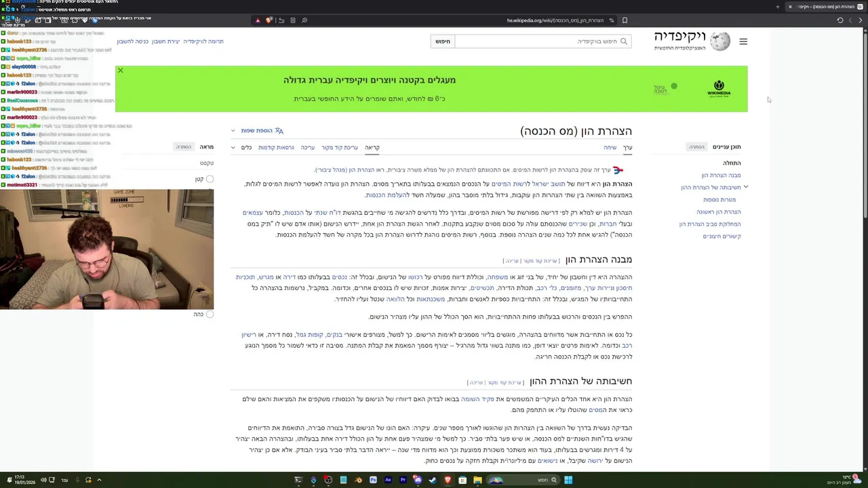Click the Wikimedia logo in the donation banner
868x488 pixels.
(x=719, y=89)
